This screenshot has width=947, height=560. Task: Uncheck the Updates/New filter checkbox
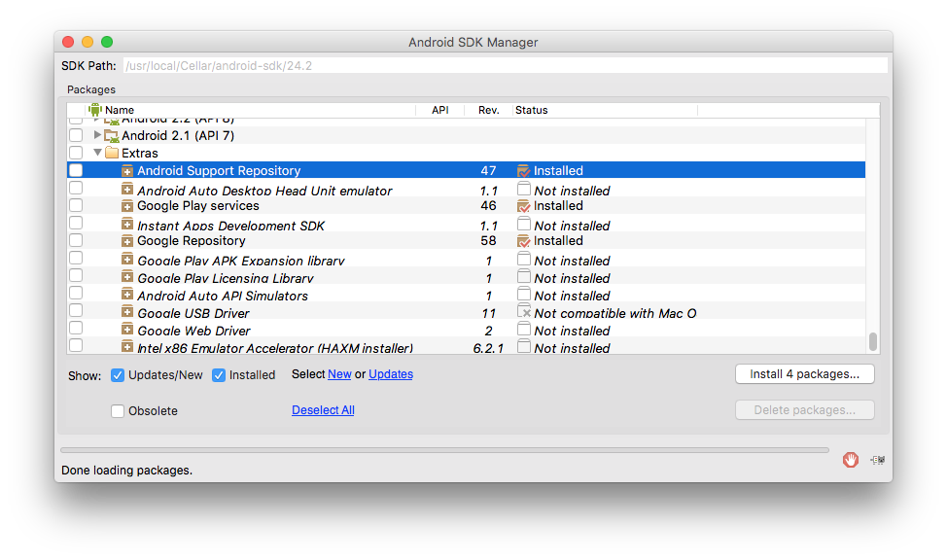tap(117, 374)
